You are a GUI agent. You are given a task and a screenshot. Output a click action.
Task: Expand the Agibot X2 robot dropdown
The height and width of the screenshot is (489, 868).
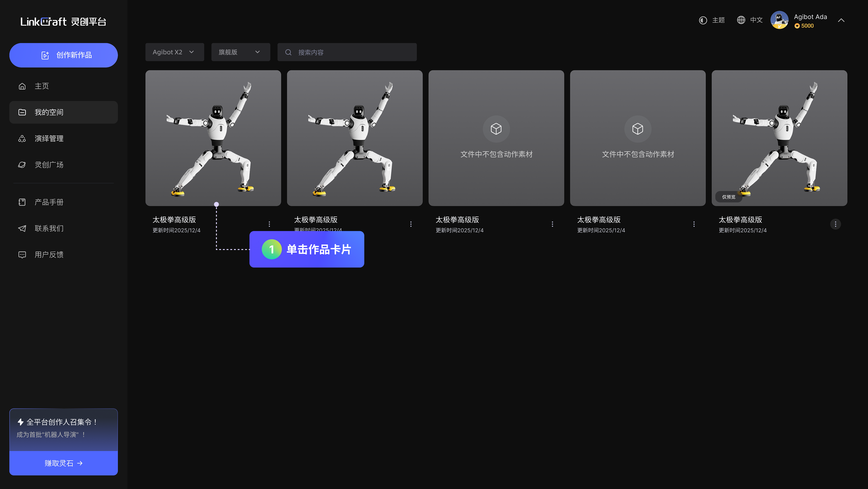click(175, 52)
